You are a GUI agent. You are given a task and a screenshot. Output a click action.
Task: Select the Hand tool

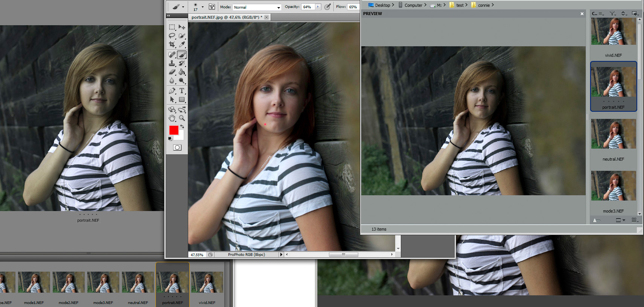172,118
